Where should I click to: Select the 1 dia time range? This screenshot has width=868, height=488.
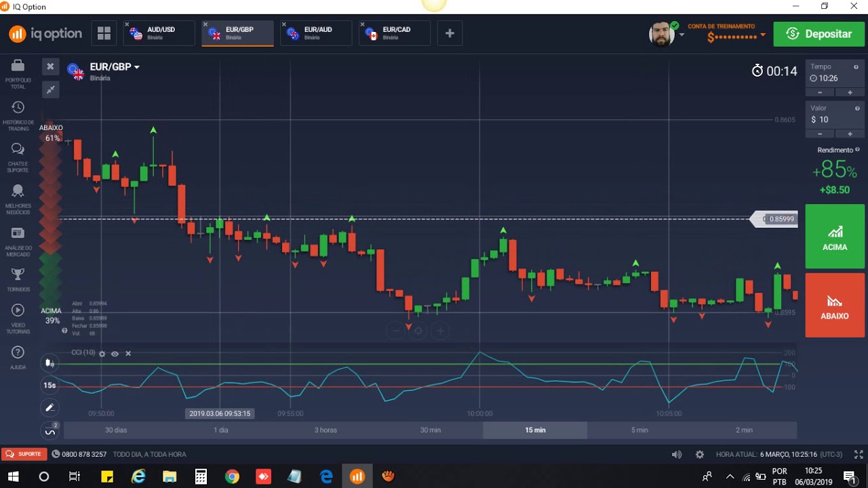(220, 430)
